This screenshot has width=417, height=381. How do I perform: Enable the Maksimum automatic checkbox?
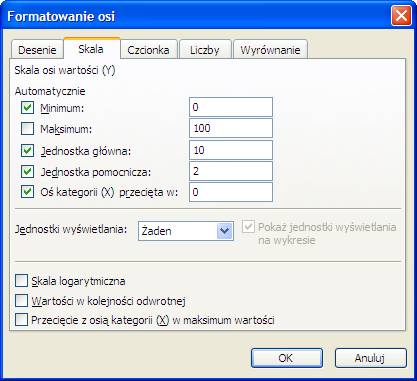27,129
